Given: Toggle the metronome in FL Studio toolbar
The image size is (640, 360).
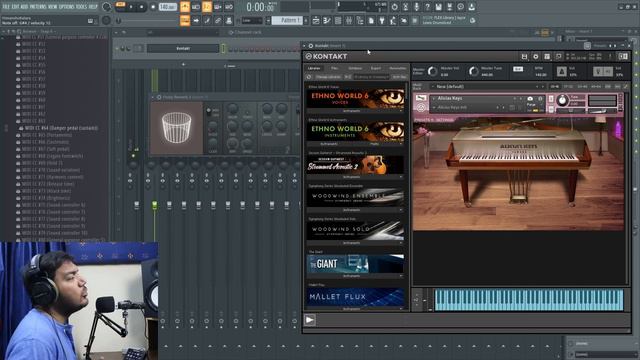Looking at the screenshot, I should pyautogui.click(x=185, y=7).
